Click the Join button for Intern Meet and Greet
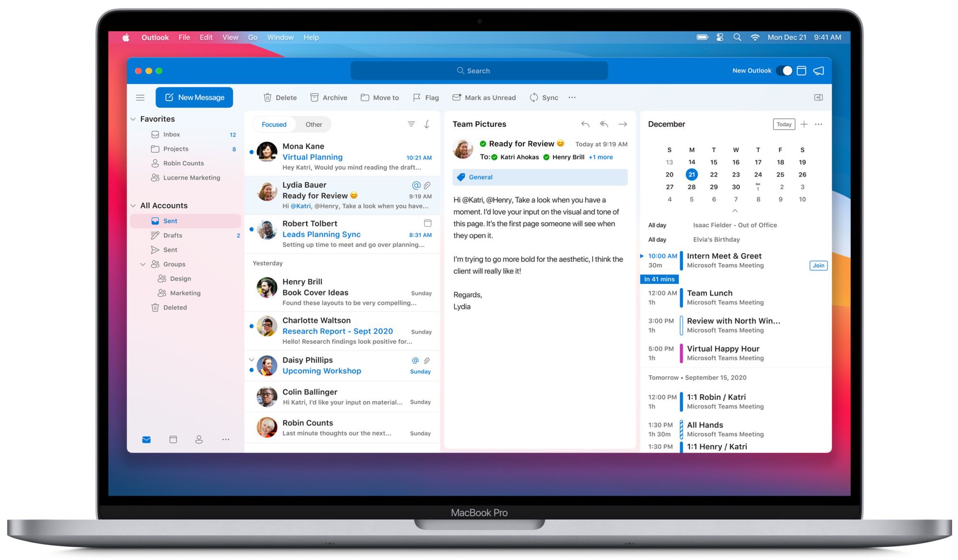Screen dimensions: 958x560 click(x=817, y=265)
